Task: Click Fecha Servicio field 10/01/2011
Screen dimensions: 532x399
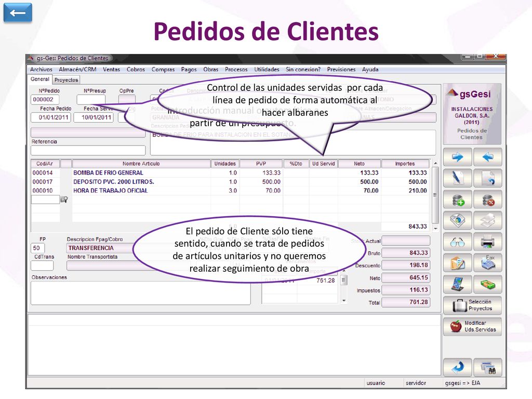Action: 94,117
